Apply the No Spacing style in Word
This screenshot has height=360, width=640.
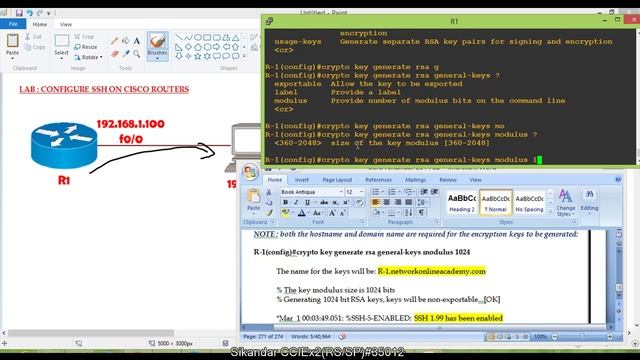tap(529, 202)
